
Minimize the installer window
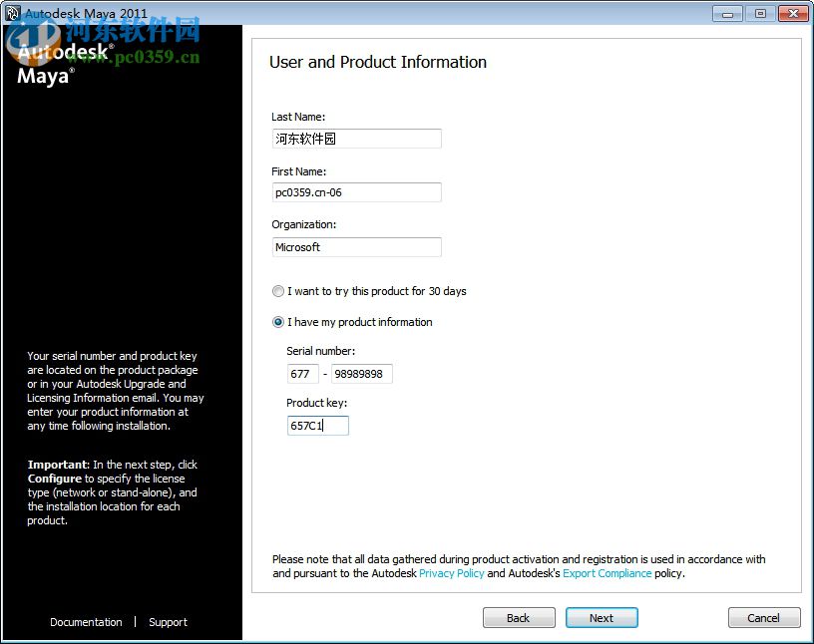click(x=728, y=14)
